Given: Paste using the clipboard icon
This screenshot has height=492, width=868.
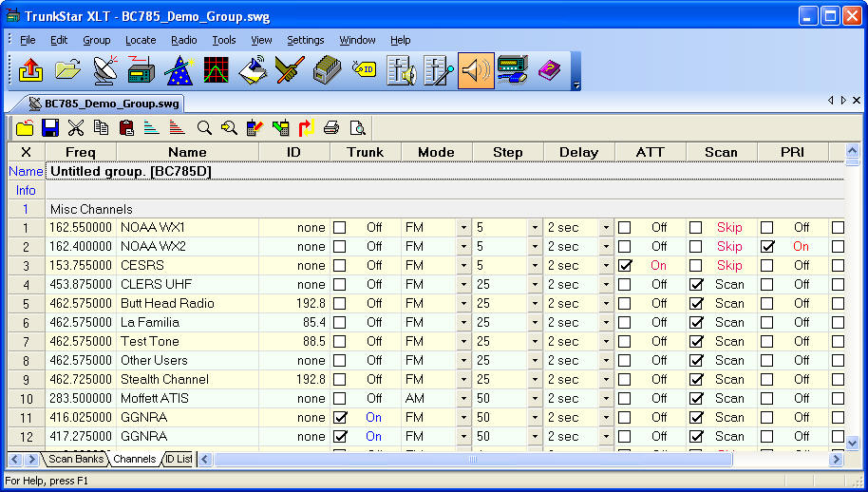Looking at the screenshot, I should pyautogui.click(x=126, y=128).
